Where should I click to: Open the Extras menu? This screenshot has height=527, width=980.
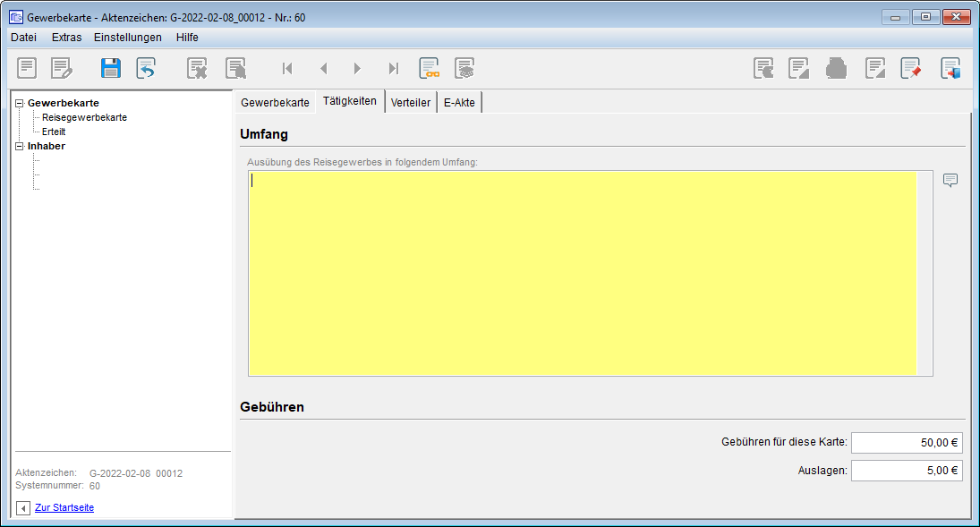point(66,38)
